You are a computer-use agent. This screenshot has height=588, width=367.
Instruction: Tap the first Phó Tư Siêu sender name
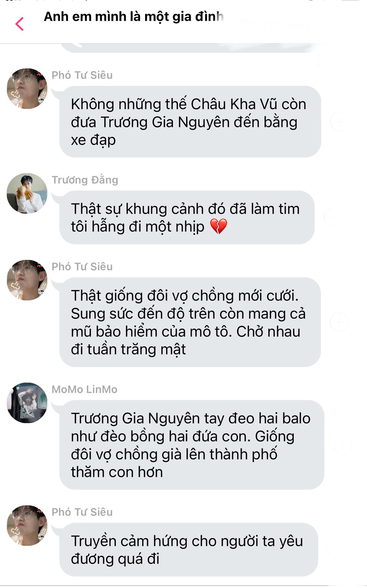tap(82, 75)
